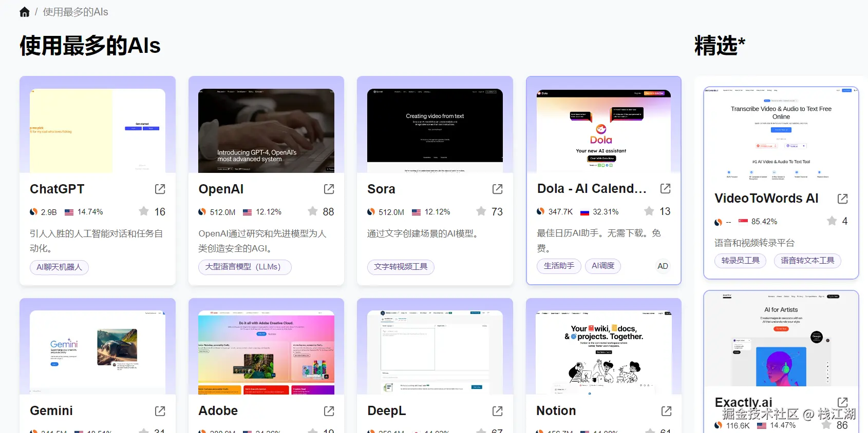Click description 语音和视频转录平台

click(754, 243)
